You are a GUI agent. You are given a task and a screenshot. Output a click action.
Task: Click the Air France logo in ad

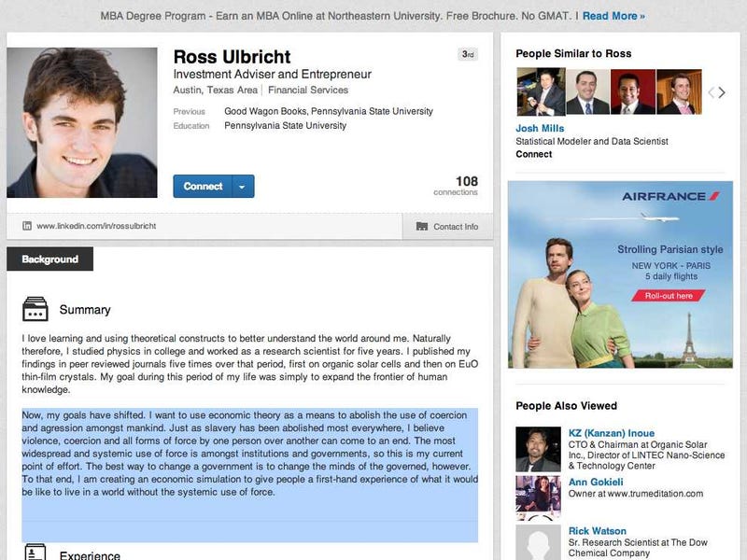[670, 196]
